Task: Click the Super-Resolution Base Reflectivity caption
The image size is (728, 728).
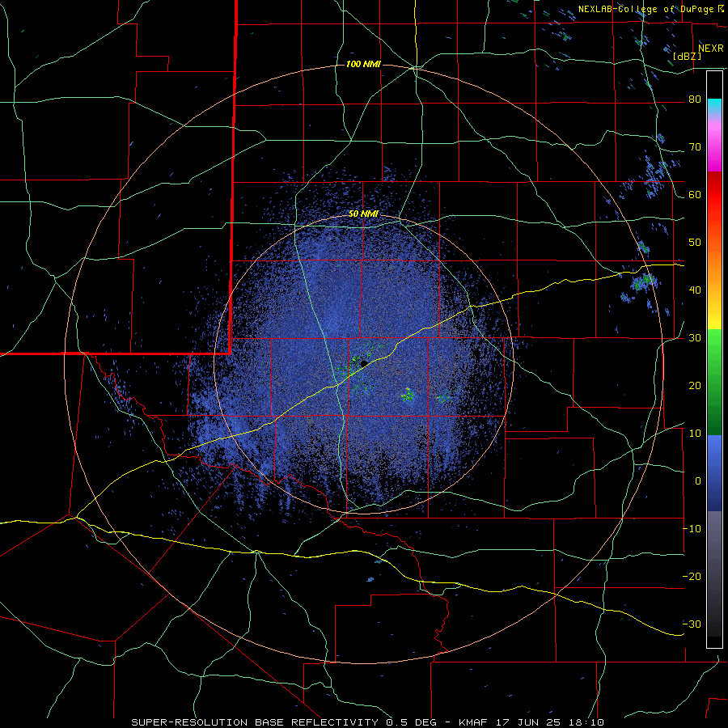Action: coord(367,722)
